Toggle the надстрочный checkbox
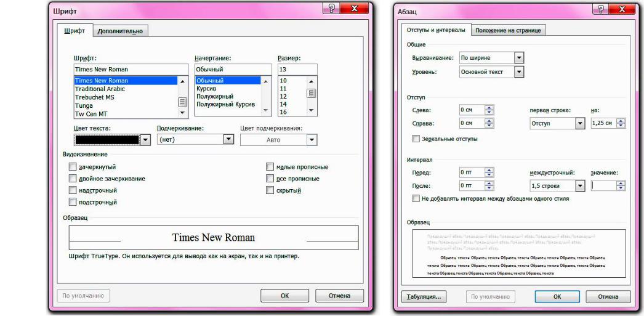 (x=73, y=190)
